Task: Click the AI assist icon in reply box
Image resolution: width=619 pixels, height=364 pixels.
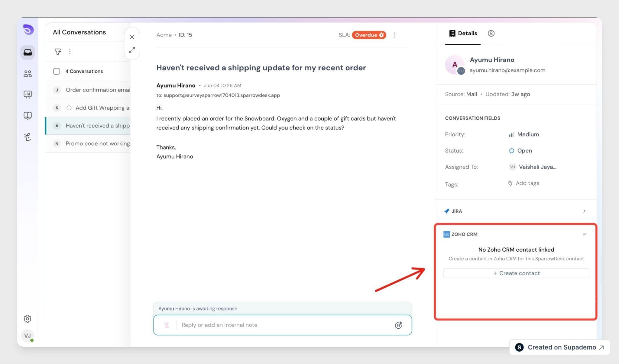Action: click(x=398, y=325)
